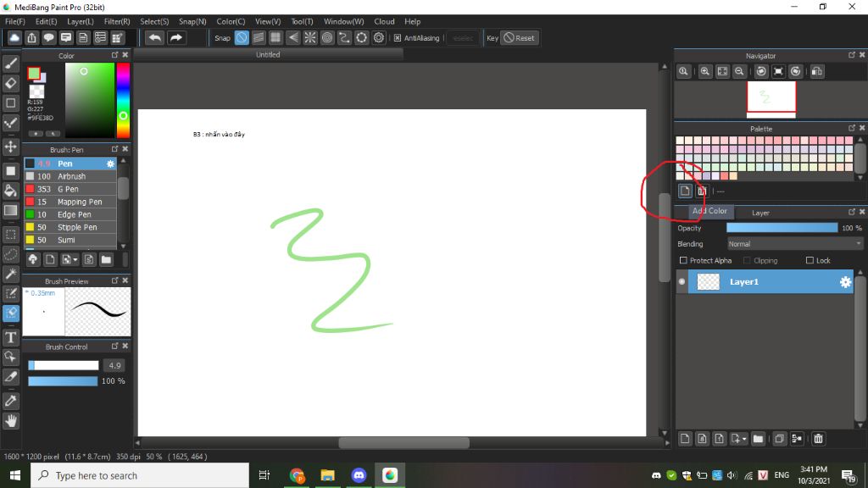This screenshot has width=868, height=488.
Task: Select the Brush tool in left toolbar
Action: [x=10, y=64]
